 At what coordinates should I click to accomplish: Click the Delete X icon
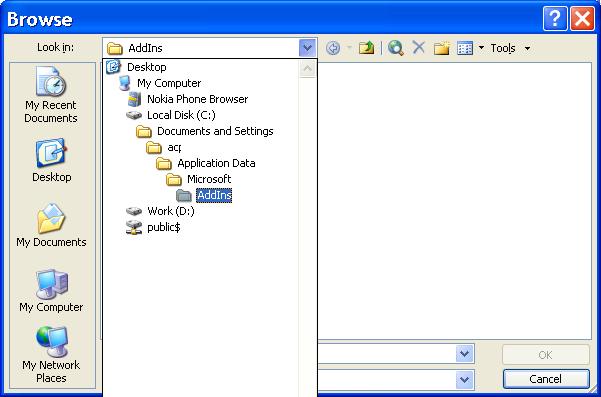(x=419, y=48)
